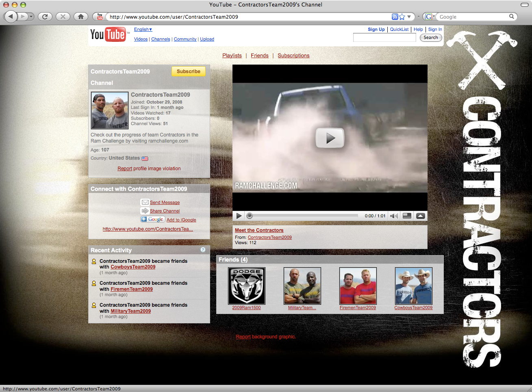The image size is (532, 392).
Task: Click the Sign In link
Action: 435,29
